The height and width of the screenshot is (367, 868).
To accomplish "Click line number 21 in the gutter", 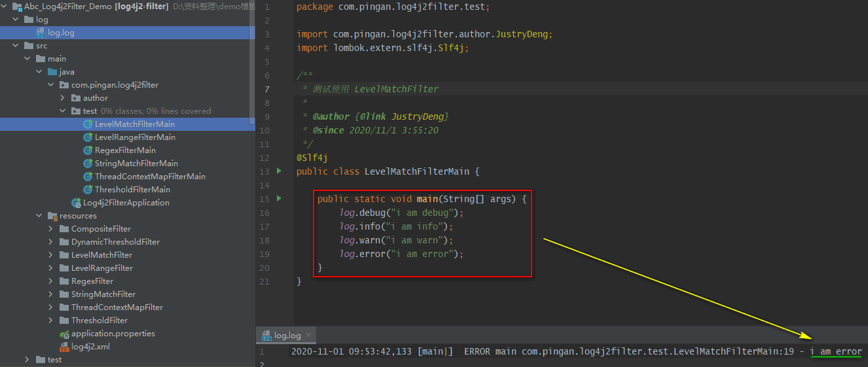I will click(x=264, y=281).
